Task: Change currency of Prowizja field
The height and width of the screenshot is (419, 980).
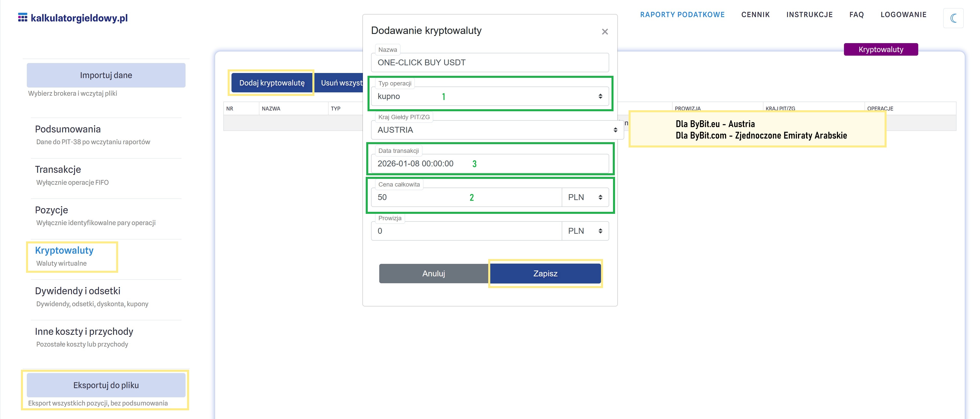Action: coord(585,231)
